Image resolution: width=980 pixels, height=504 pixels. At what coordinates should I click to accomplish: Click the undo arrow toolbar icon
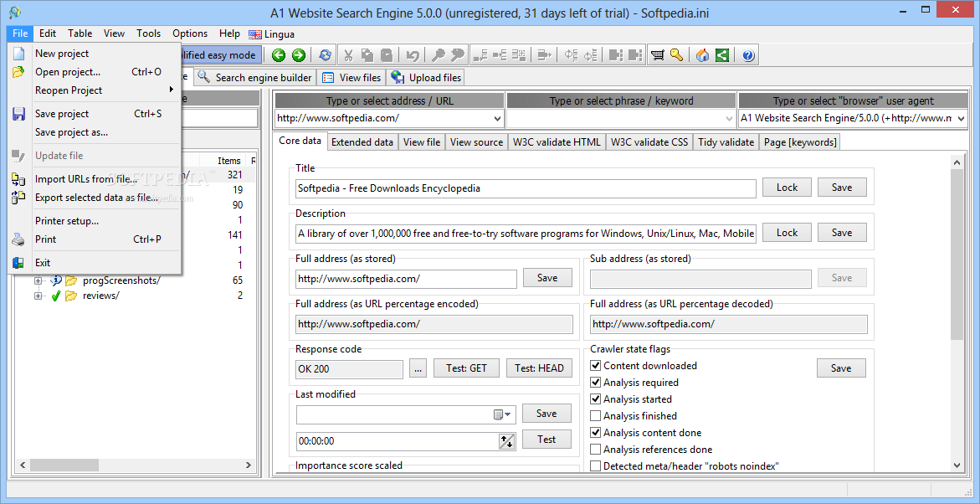(413, 55)
